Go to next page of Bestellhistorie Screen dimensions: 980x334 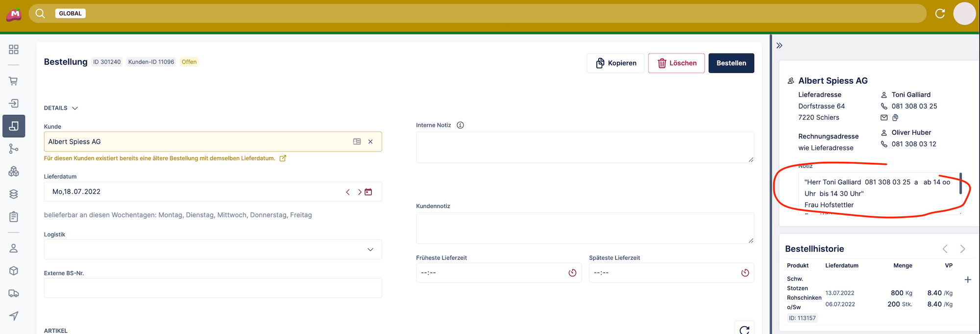point(962,249)
